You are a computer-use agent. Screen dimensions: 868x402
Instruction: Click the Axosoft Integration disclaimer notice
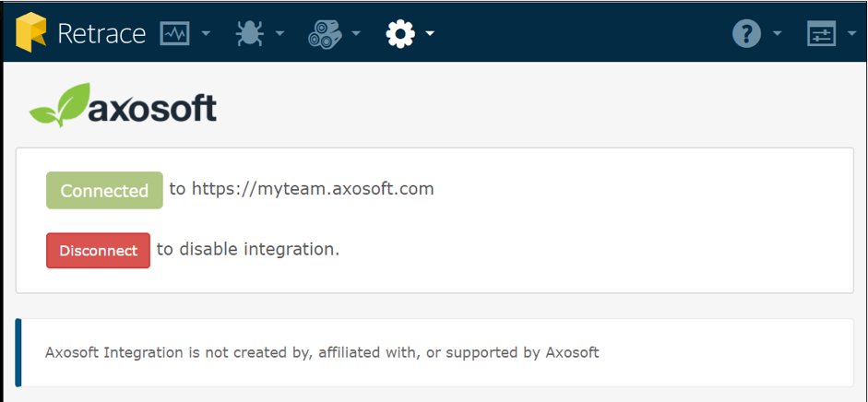coord(434,353)
